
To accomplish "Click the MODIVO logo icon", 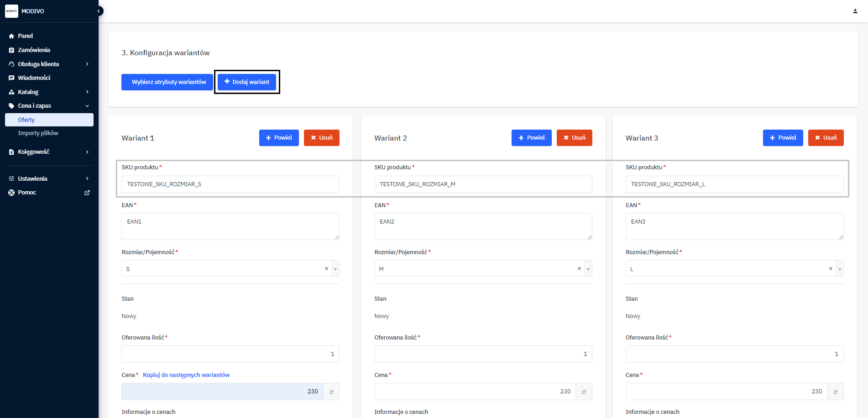I will (11, 11).
